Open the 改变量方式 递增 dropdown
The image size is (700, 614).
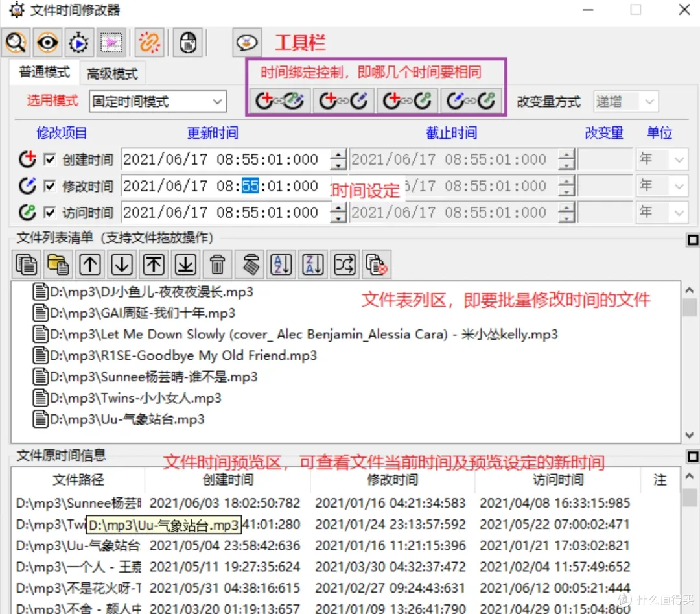[x=626, y=102]
